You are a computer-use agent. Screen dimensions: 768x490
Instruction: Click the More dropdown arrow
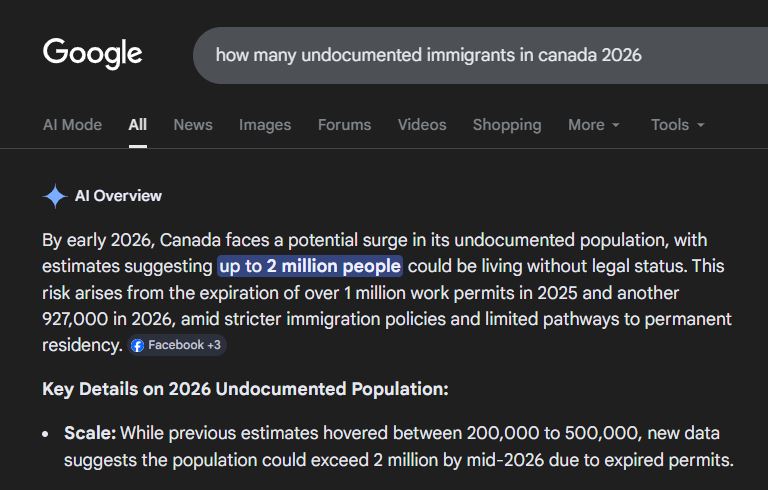click(x=616, y=126)
